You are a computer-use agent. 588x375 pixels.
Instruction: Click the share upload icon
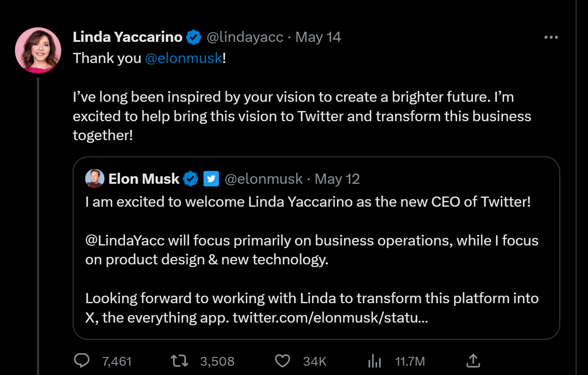(x=473, y=361)
